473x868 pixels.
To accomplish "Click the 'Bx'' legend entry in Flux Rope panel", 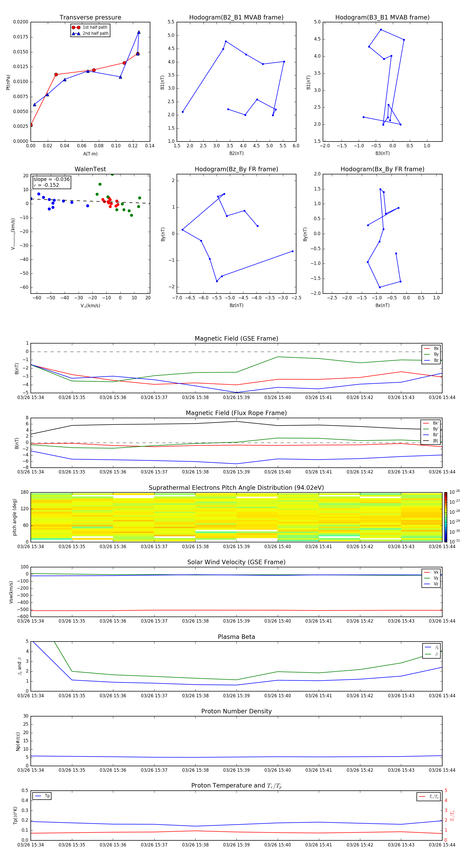I will [431, 423].
